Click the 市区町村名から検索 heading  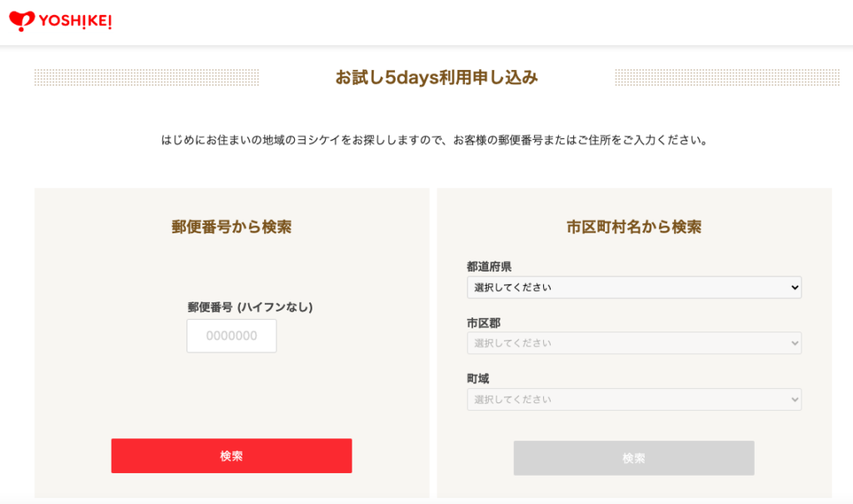(x=634, y=227)
